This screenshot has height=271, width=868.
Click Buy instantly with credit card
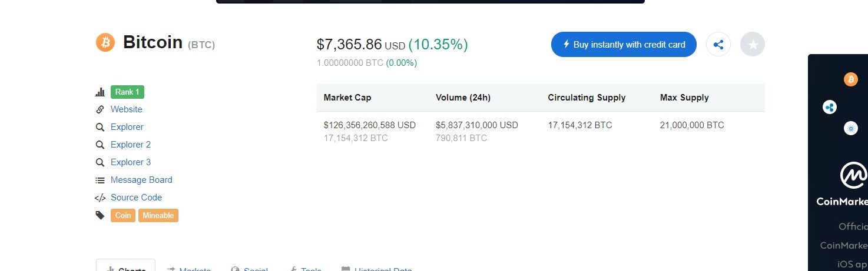[624, 45]
